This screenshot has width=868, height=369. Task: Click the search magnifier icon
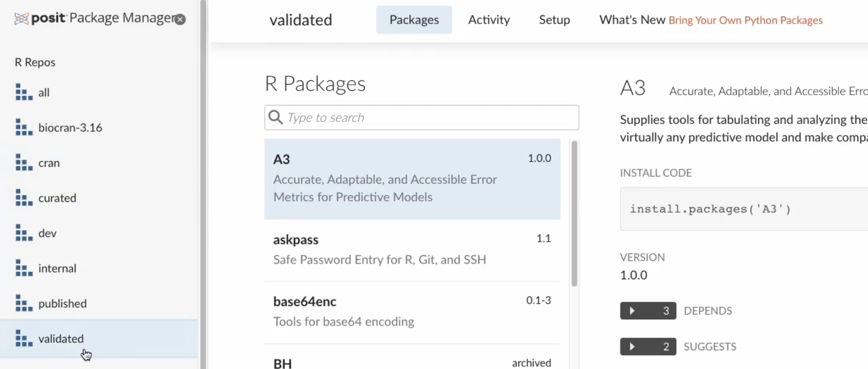point(275,117)
